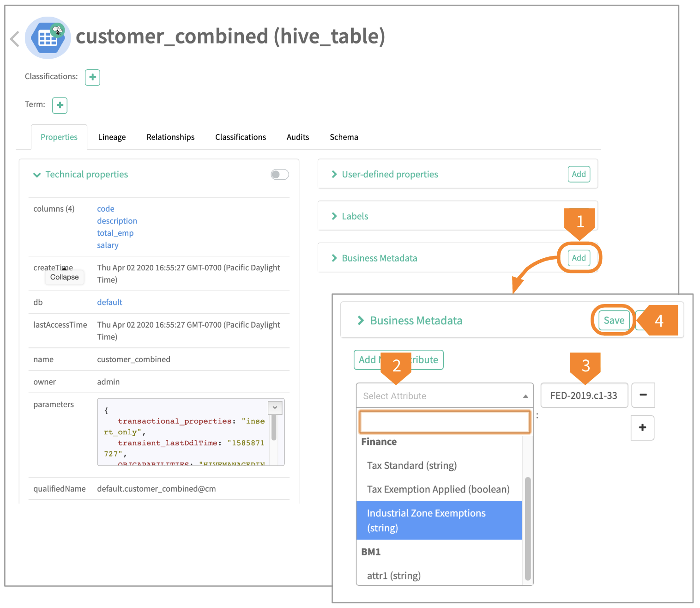Image resolution: width=700 pixels, height=608 pixels.
Task: Click Add button for Business Metadata
Action: 579,258
